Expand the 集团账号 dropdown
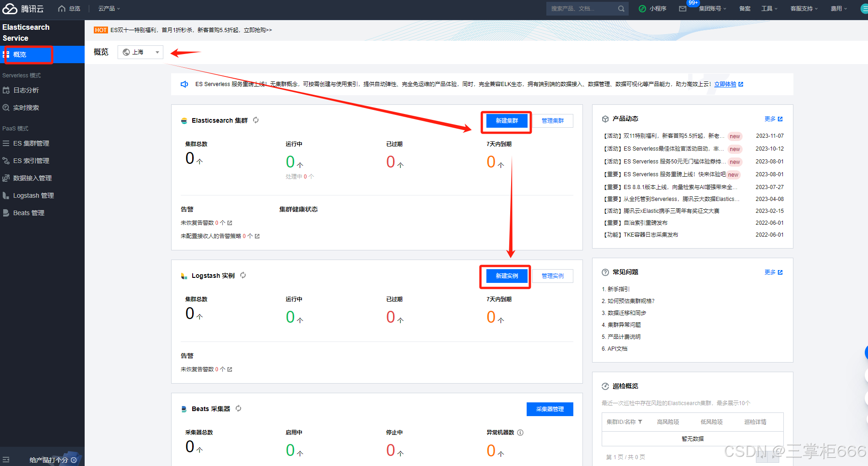The height and width of the screenshot is (466, 868). 712,9
